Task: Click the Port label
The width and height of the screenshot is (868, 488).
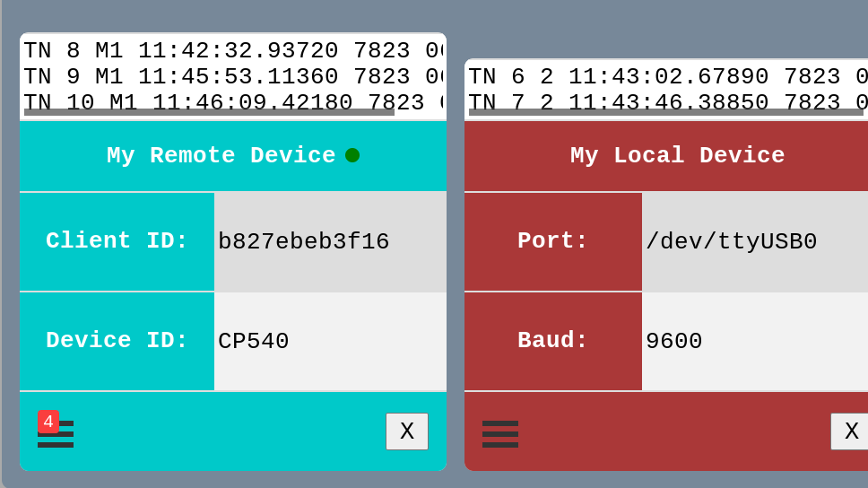Action: pos(553,241)
